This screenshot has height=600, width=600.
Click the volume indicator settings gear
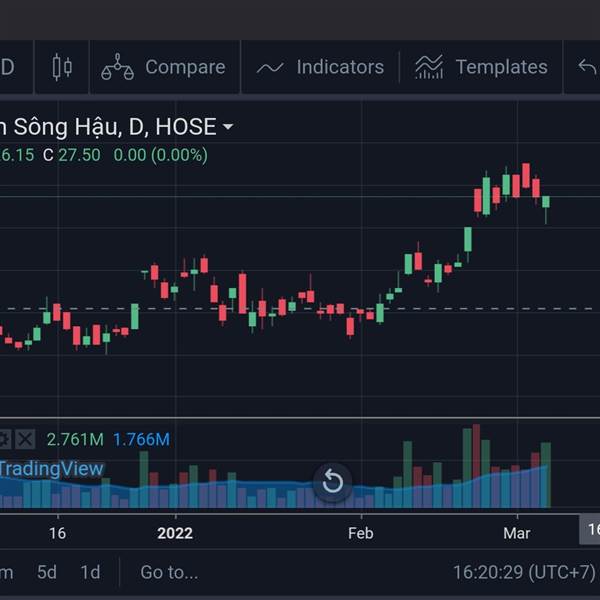[5, 439]
